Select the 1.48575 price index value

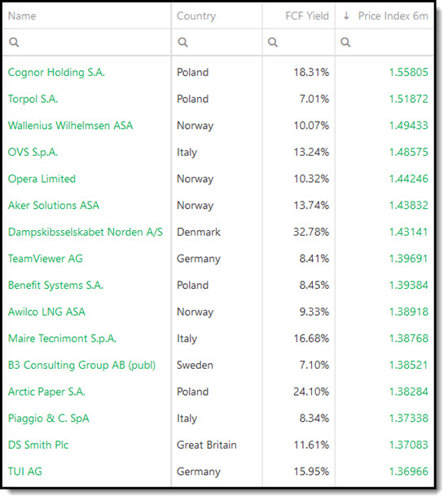pyautogui.click(x=409, y=152)
